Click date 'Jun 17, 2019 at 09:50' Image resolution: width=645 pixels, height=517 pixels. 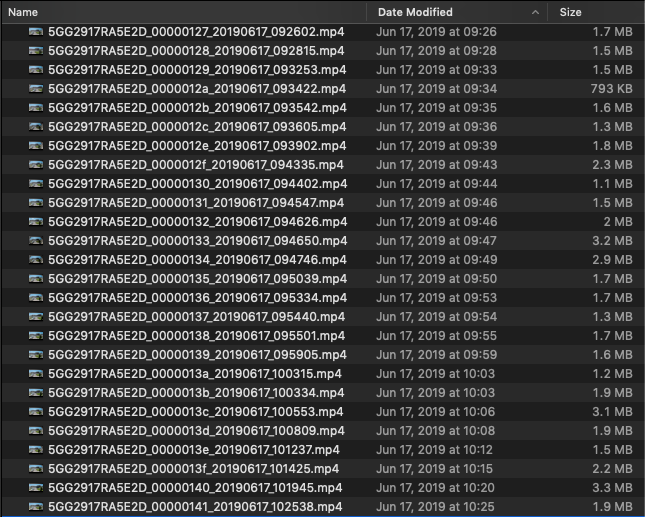tap(436, 278)
